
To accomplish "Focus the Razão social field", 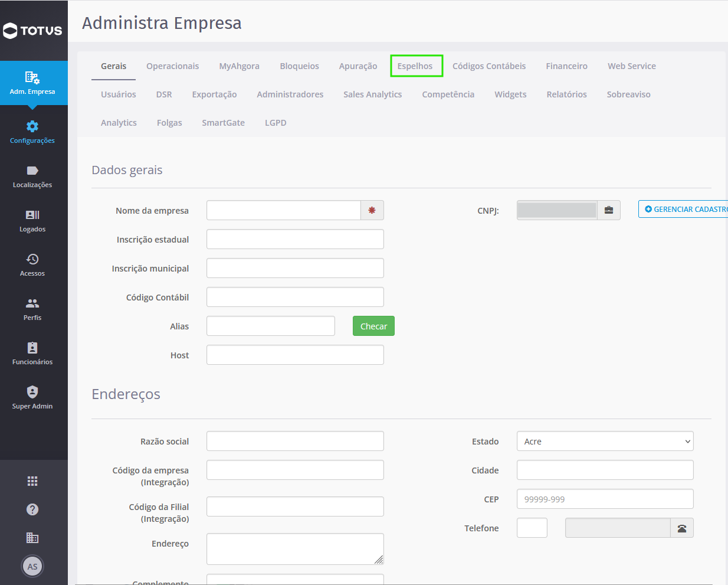I will [x=295, y=441].
